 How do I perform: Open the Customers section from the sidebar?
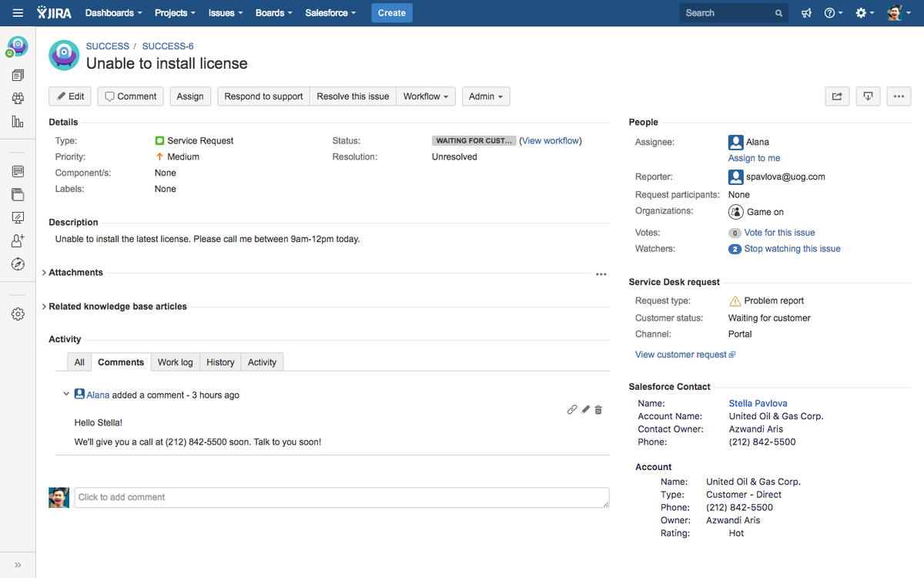[x=18, y=98]
